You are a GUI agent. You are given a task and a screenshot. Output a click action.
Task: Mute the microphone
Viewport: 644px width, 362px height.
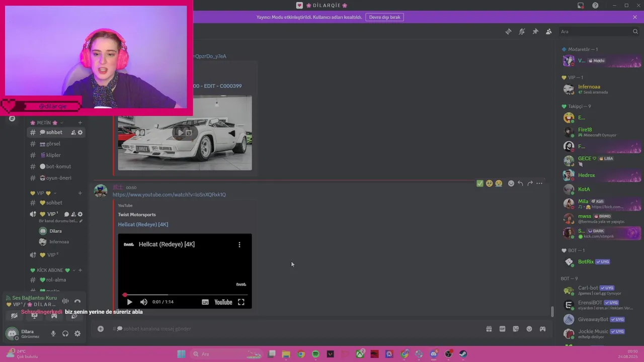tap(53, 333)
